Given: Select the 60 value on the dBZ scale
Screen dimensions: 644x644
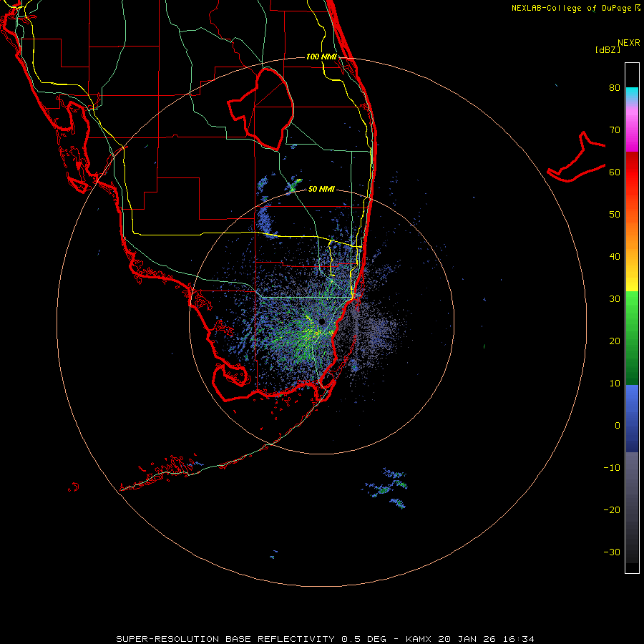Looking at the screenshot, I should tap(615, 172).
